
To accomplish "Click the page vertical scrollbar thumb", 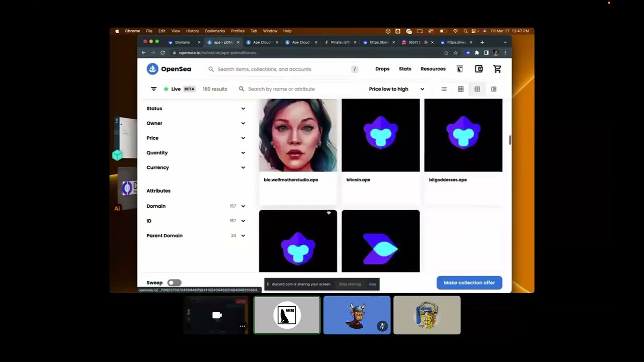I will [510, 140].
